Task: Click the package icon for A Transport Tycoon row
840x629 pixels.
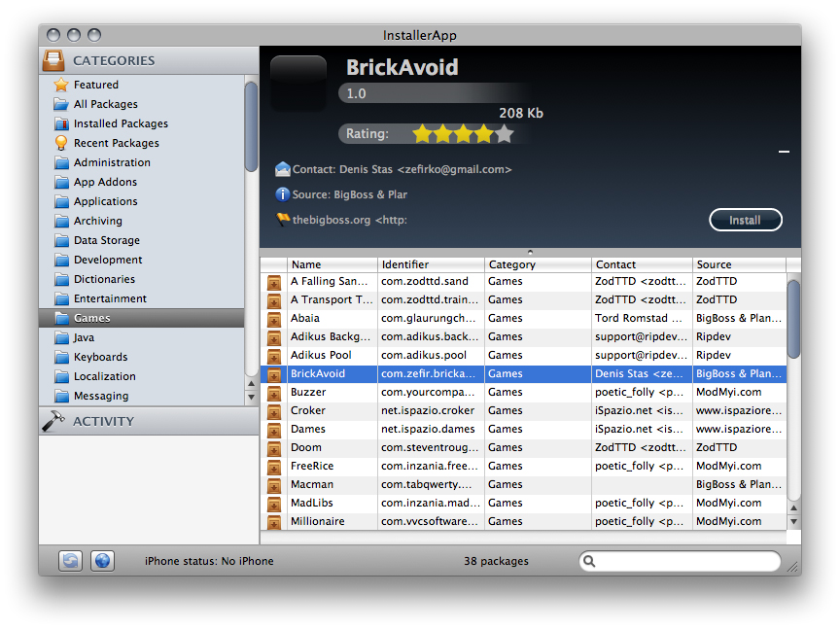Action: tap(274, 301)
